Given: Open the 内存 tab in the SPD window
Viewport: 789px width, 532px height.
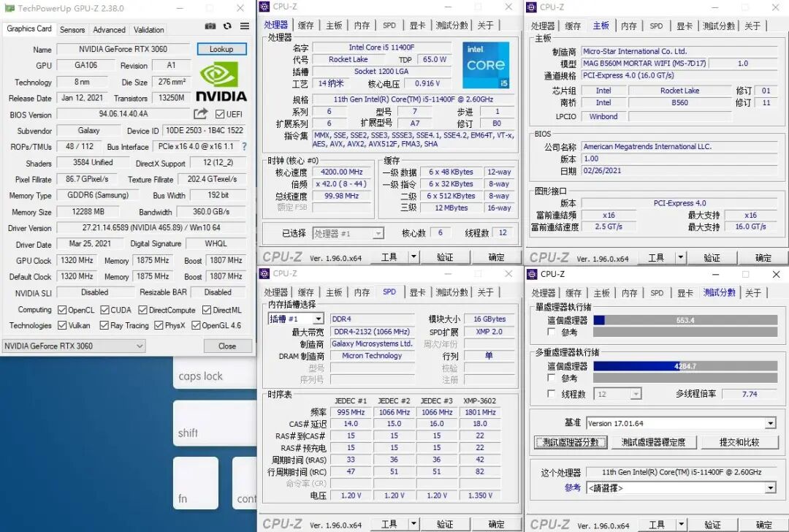Looking at the screenshot, I should [362, 292].
